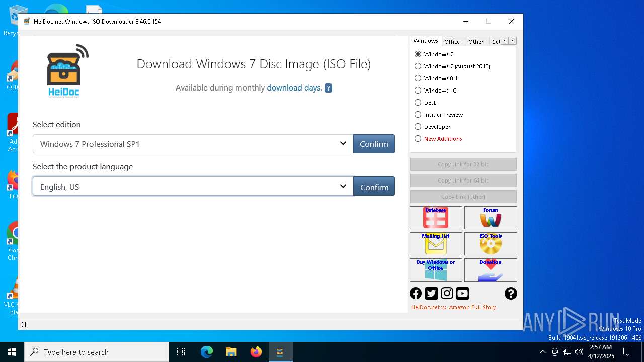This screenshot has width=644, height=362.
Task: Confirm the selected edition
Action: (x=374, y=144)
